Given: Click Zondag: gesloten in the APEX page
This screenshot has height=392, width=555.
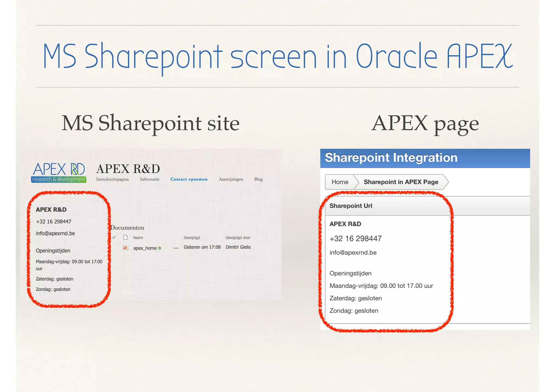Looking at the screenshot, I should (354, 311).
